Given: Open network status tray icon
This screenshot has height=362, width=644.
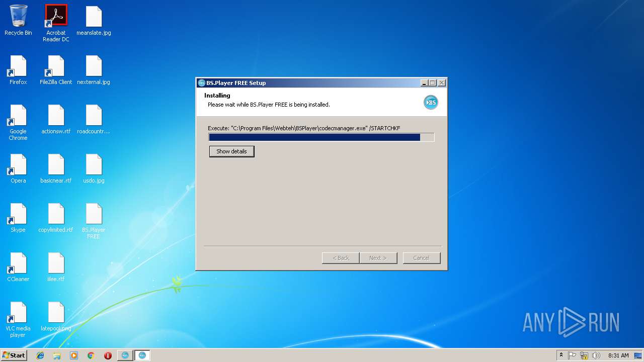Looking at the screenshot, I should pos(584,355).
